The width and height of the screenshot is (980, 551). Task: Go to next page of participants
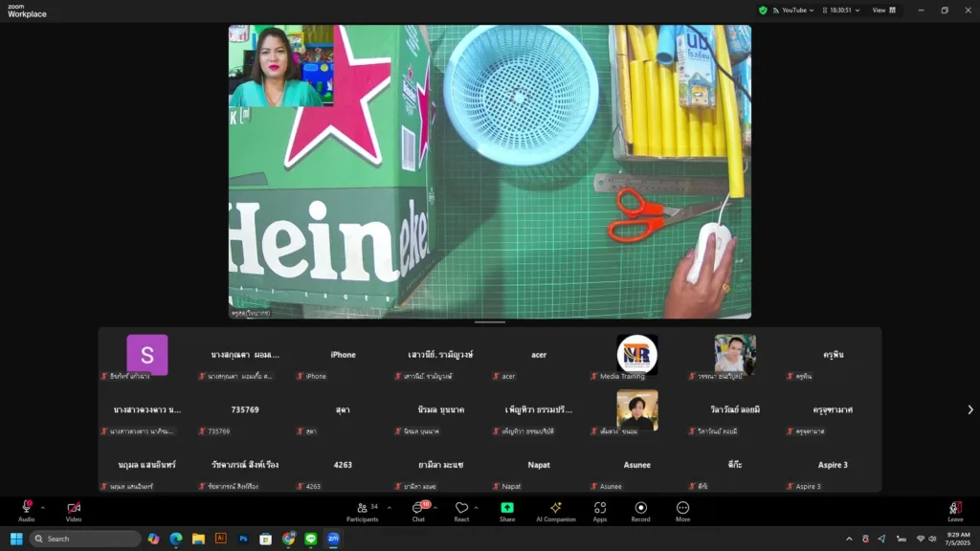969,409
